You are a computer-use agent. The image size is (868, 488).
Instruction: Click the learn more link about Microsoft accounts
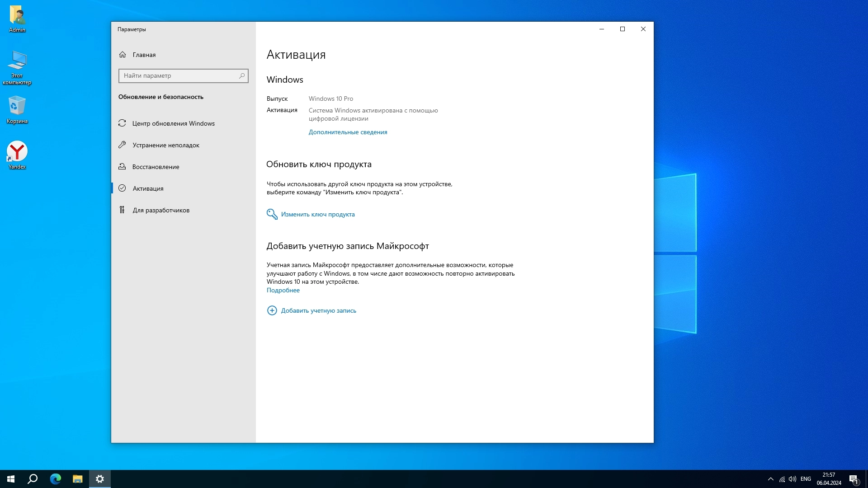[x=283, y=291]
